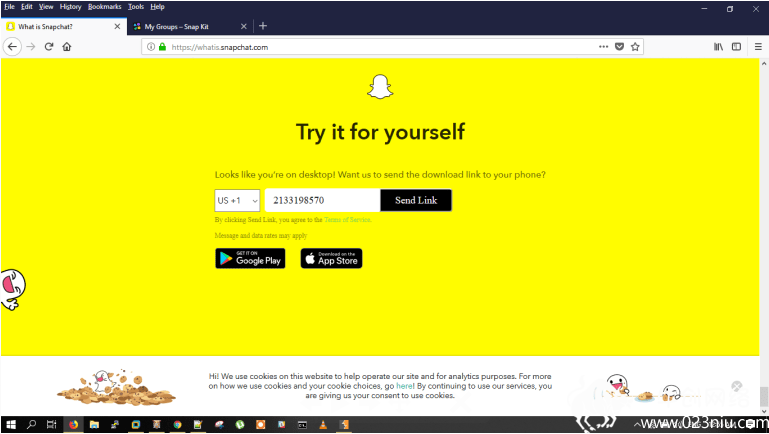Open the Bookmarks menu
This screenshot has height=434, width=769.
tap(104, 7)
